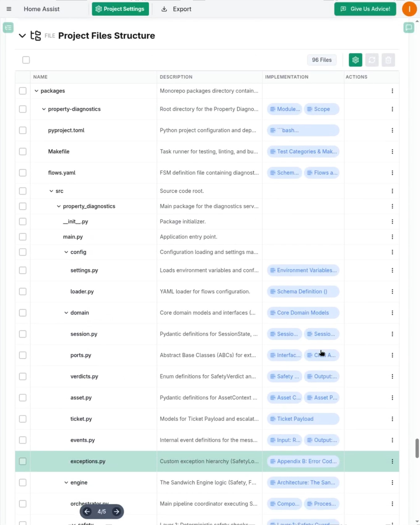The image size is (420, 525).
Task: Click the green settings gear icon
Action: tap(355, 60)
